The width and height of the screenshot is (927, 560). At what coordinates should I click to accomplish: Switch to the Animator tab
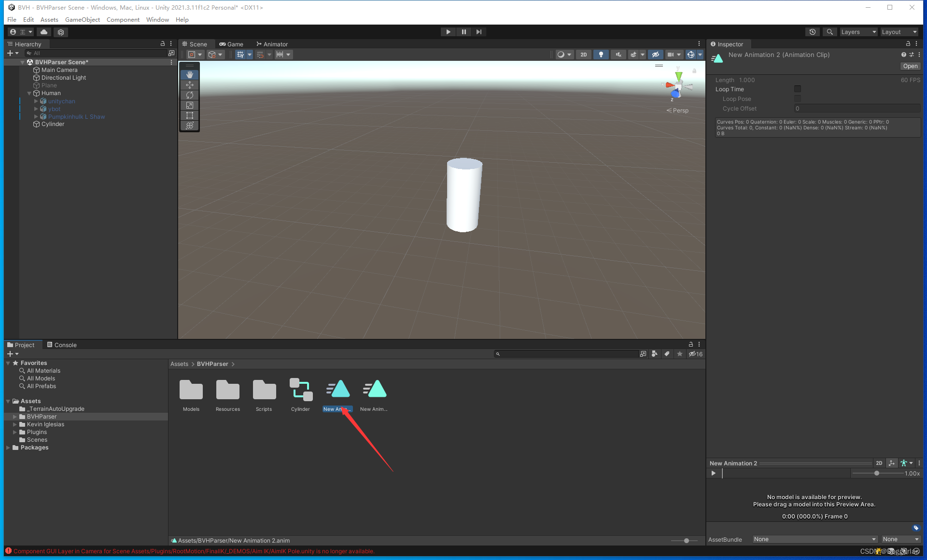(x=272, y=44)
